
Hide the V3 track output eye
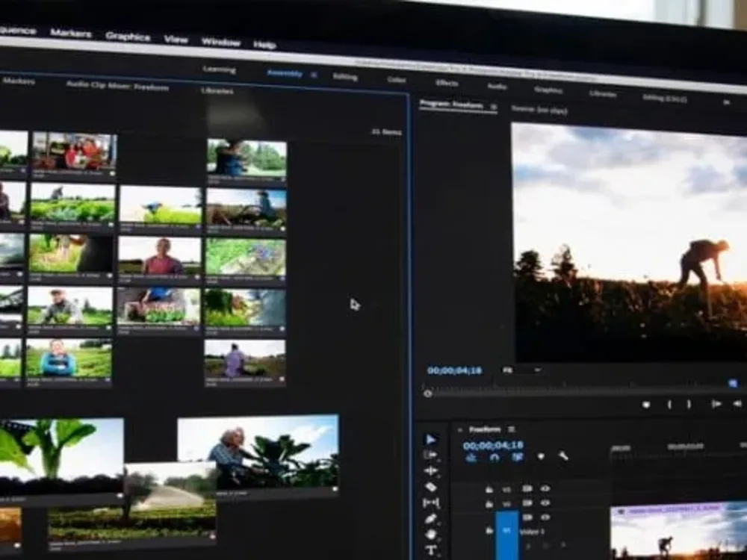coord(545,488)
